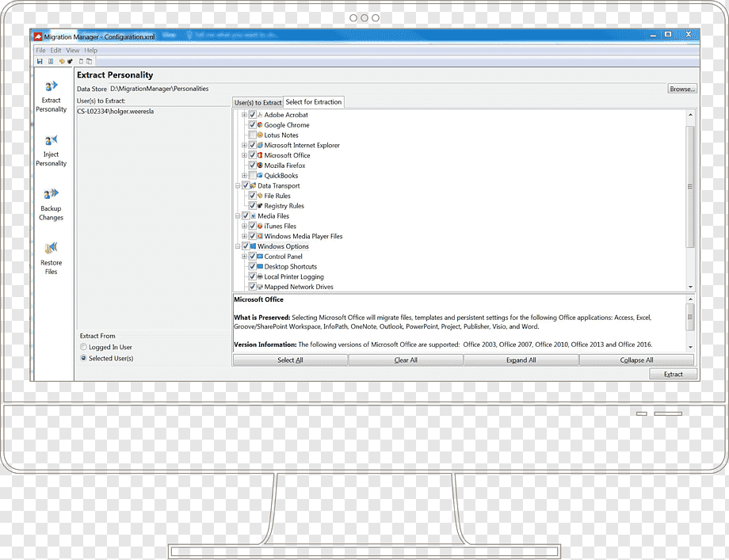
Task: Expand the Adobe Acrobat tree node
Action: coord(244,115)
